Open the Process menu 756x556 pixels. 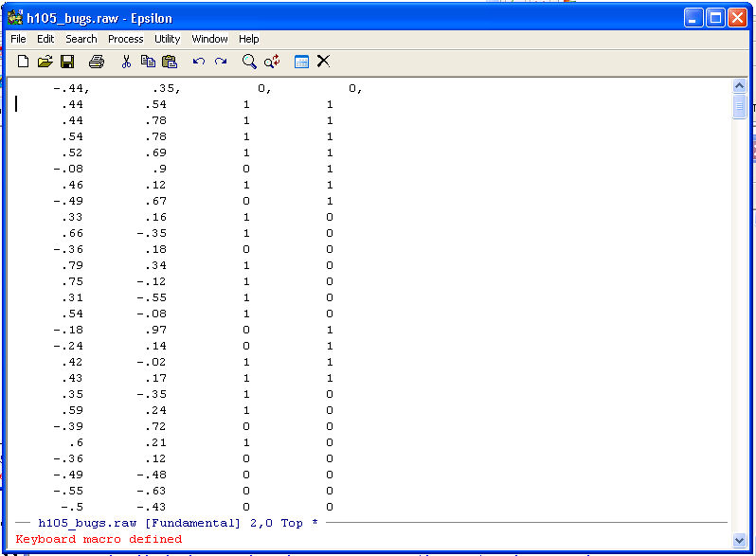coord(125,39)
